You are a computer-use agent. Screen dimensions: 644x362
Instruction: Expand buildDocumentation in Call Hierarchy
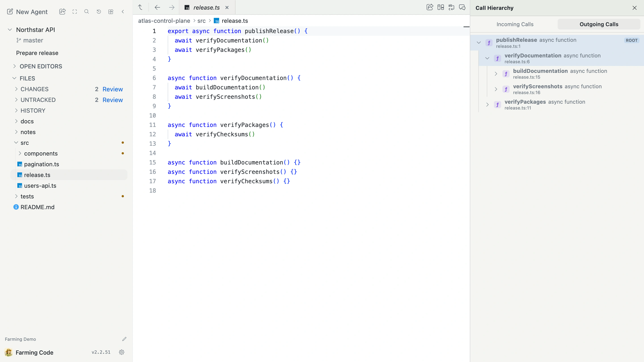tap(496, 74)
